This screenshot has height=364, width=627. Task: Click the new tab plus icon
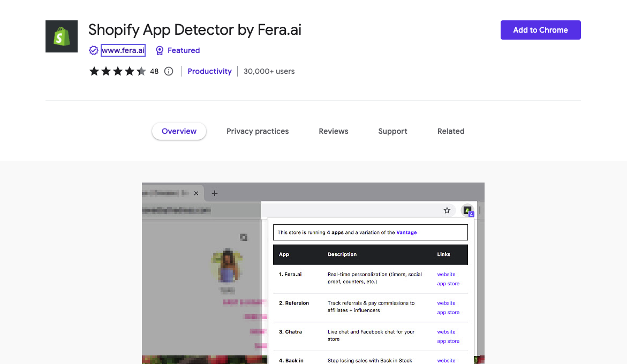pyautogui.click(x=215, y=193)
